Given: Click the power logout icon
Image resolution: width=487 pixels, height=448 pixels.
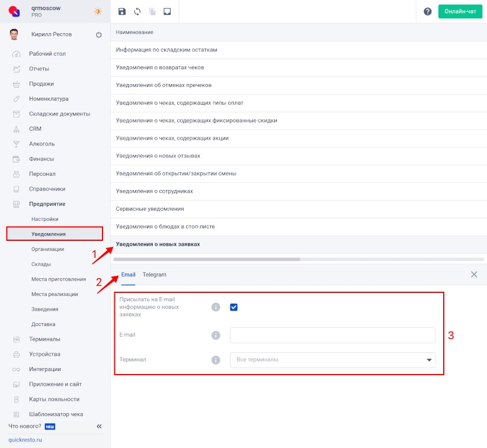Looking at the screenshot, I should pyautogui.click(x=99, y=34).
